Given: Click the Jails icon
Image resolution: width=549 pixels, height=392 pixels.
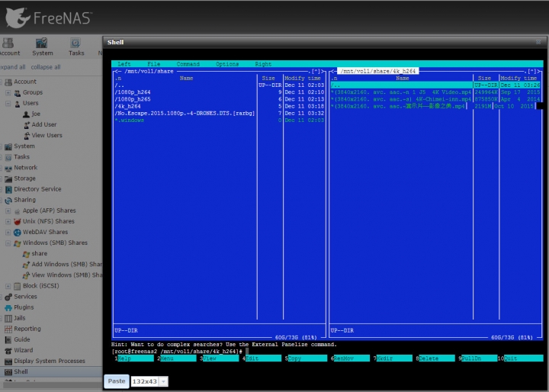Looking at the screenshot, I should click(x=8, y=319).
